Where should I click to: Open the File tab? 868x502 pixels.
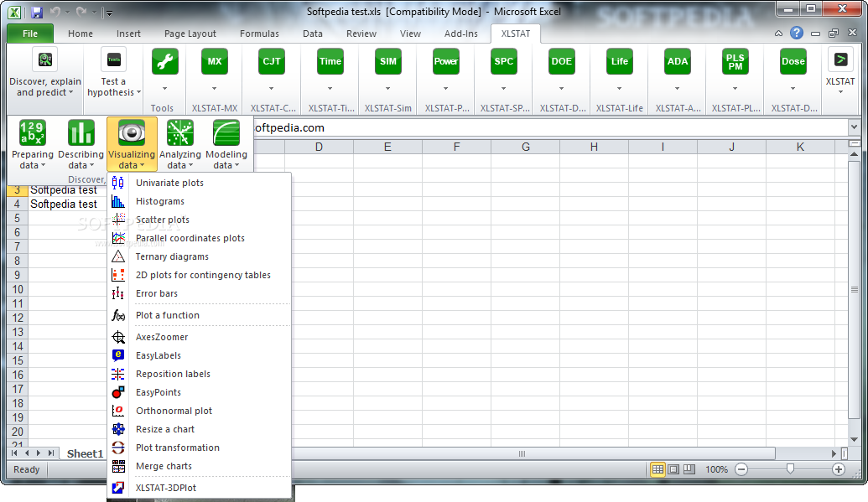coord(30,34)
